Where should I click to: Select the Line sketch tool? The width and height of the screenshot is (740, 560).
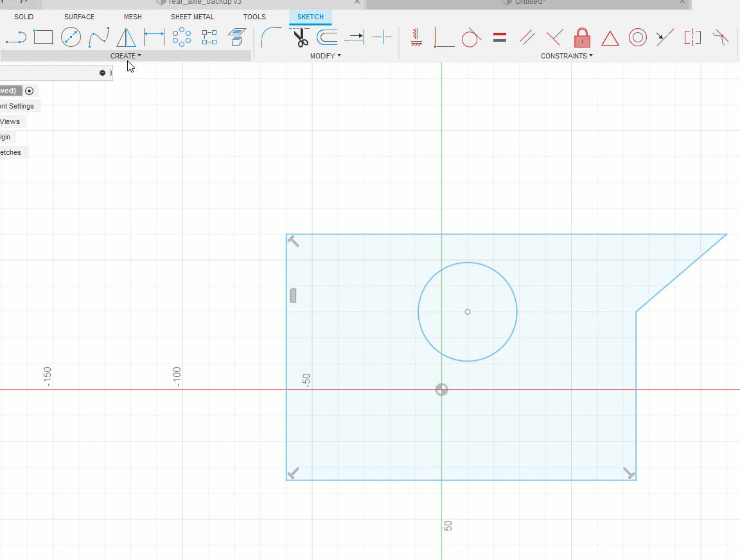15,37
